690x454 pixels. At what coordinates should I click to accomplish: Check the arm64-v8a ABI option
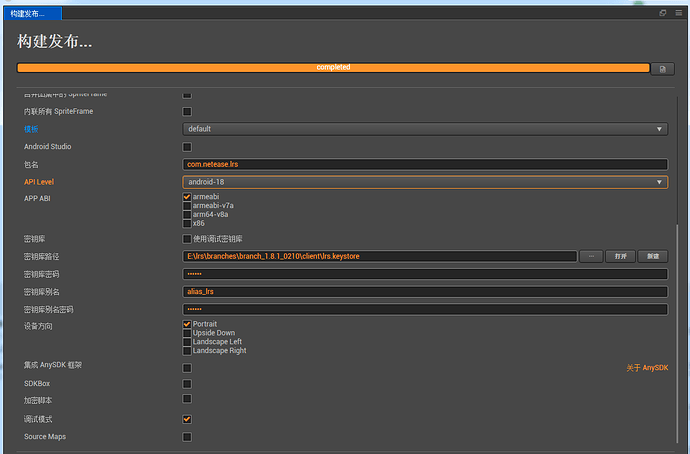tap(187, 214)
